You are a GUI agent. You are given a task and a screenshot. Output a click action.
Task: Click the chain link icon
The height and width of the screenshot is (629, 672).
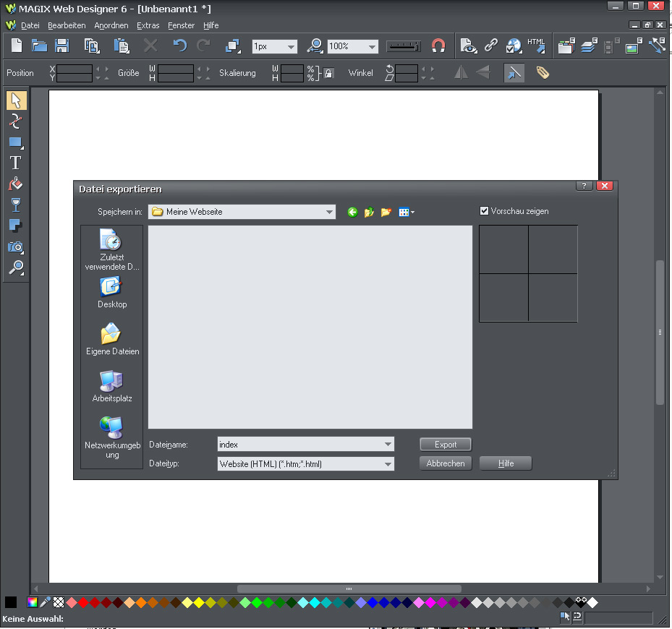[491, 45]
